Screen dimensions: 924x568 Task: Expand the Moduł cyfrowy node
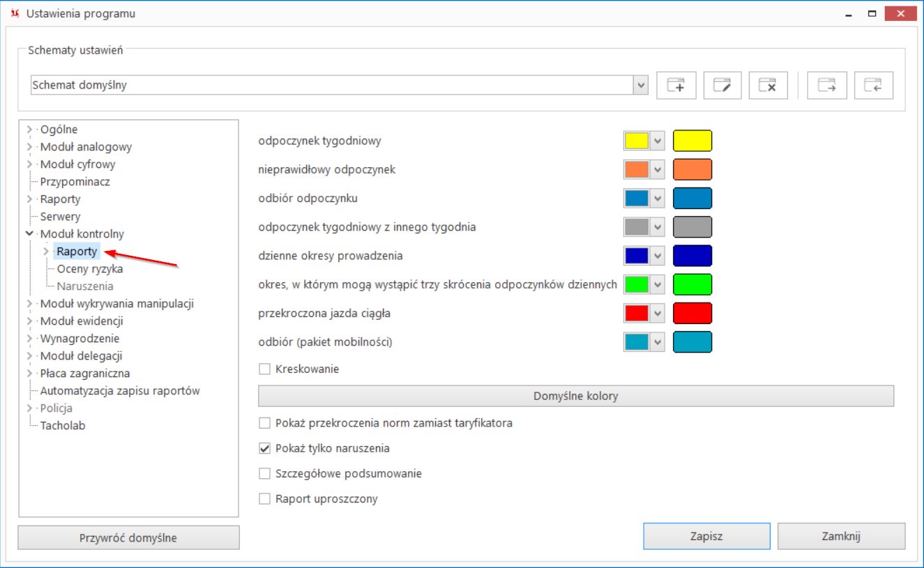click(29, 164)
